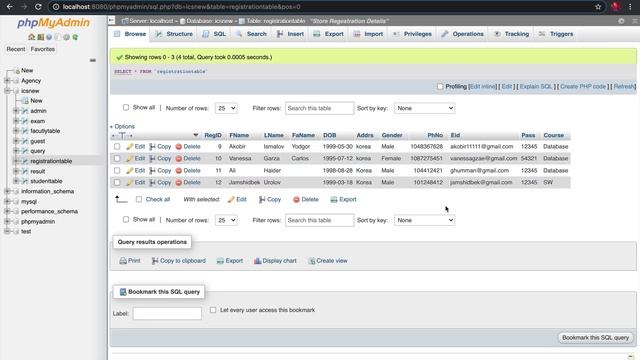Screen dimensions: 640x360
Task: Click Bookmark this SQL query button
Action: [596, 338]
